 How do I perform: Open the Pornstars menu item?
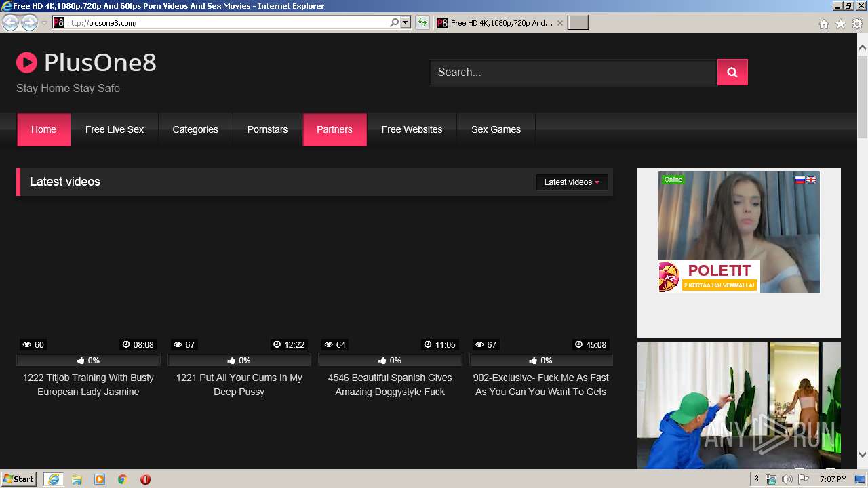267,129
